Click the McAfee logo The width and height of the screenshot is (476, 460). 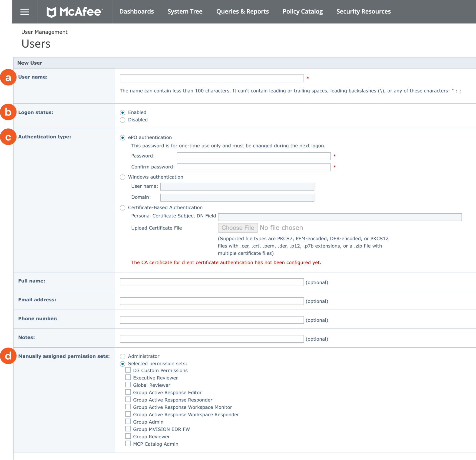[x=75, y=12]
